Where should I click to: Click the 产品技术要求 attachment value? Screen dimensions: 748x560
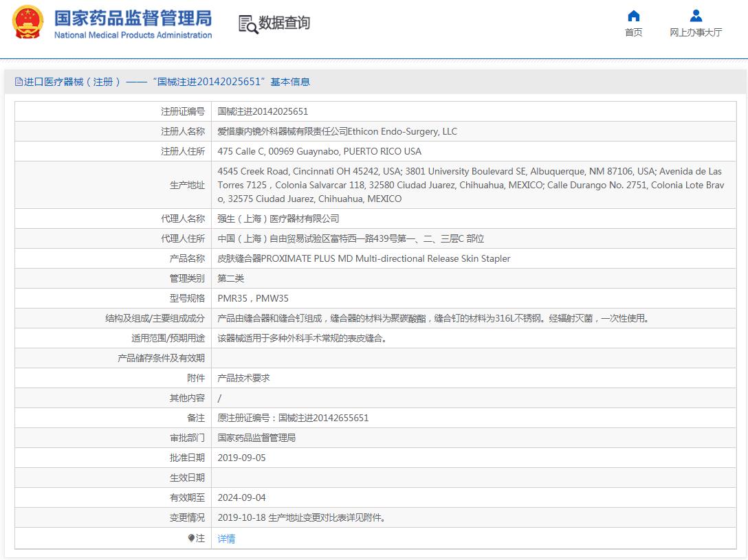pos(244,378)
